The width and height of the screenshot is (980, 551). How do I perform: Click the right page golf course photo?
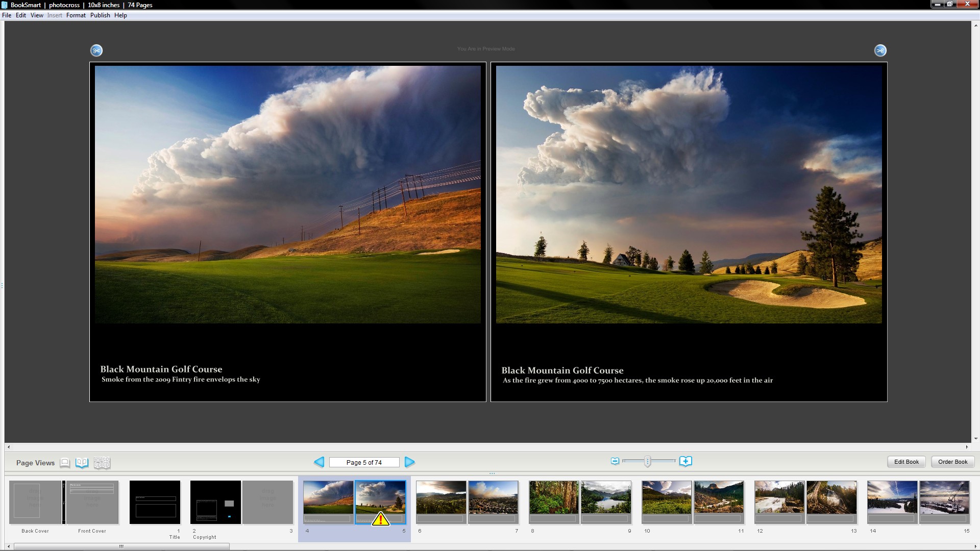pyautogui.click(x=689, y=194)
